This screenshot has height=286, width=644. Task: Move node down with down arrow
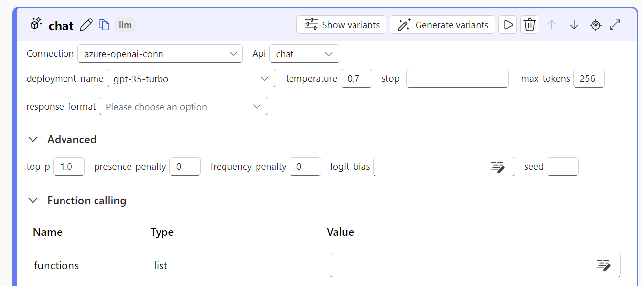coord(574,25)
